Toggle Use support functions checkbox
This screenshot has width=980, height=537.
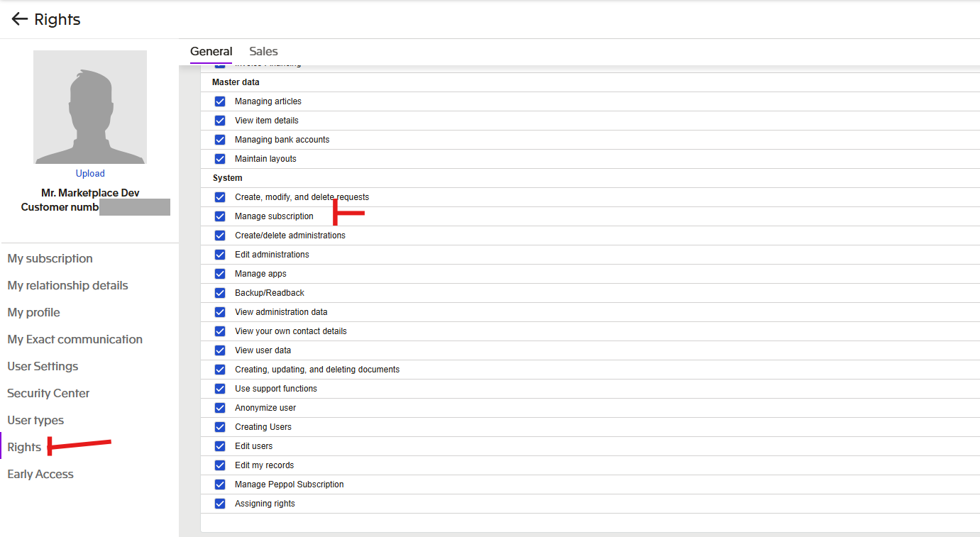pyautogui.click(x=220, y=389)
